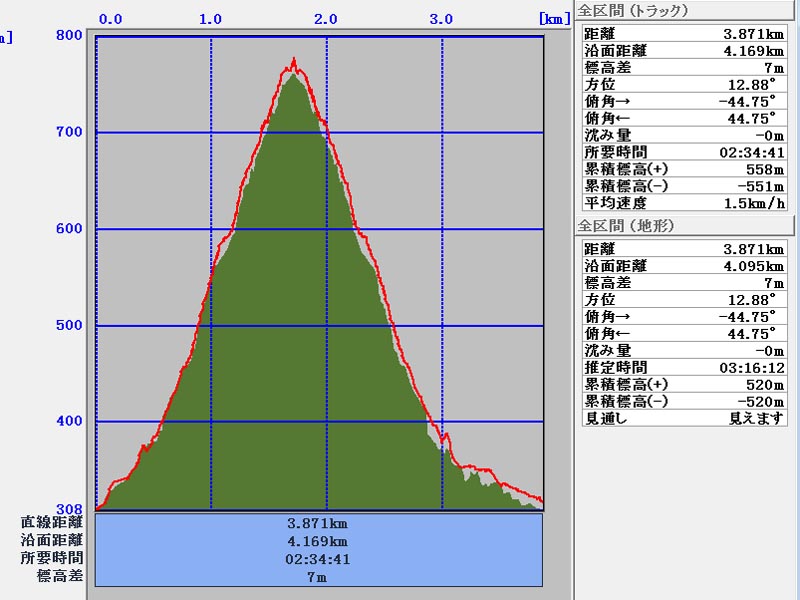This screenshot has width=800, height=600.
Task: Click the 308 minimum elevation label
Action: 69,508
